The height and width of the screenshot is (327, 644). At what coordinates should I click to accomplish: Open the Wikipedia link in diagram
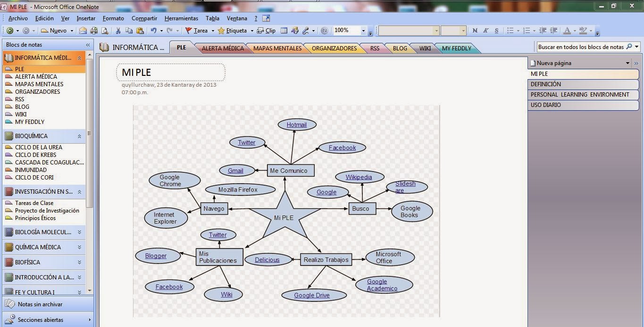[359, 177]
